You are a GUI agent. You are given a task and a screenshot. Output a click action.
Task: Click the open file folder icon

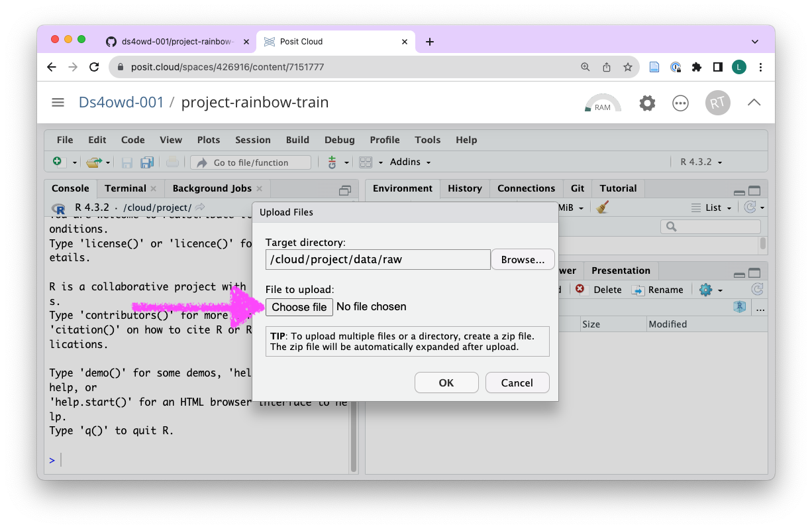tap(95, 162)
